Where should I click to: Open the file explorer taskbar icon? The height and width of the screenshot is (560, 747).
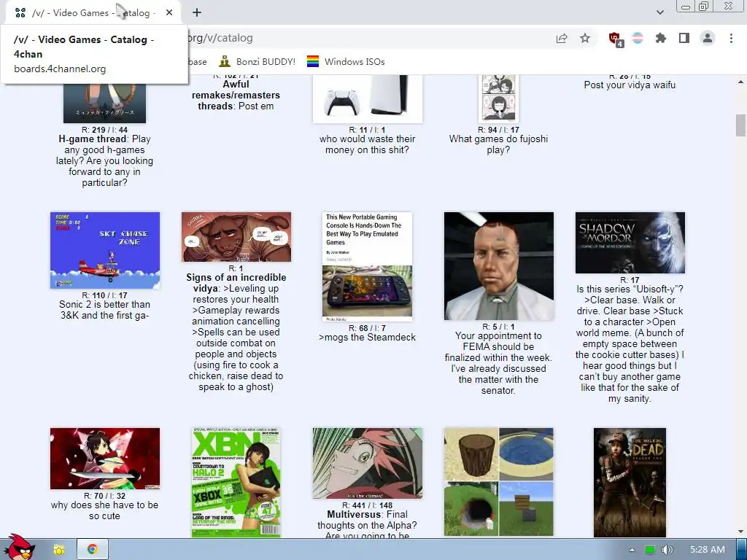pyautogui.click(x=59, y=550)
